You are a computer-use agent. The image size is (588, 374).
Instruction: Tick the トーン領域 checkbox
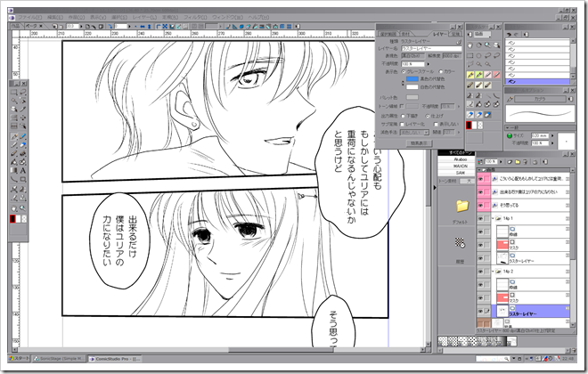[402, 106]
